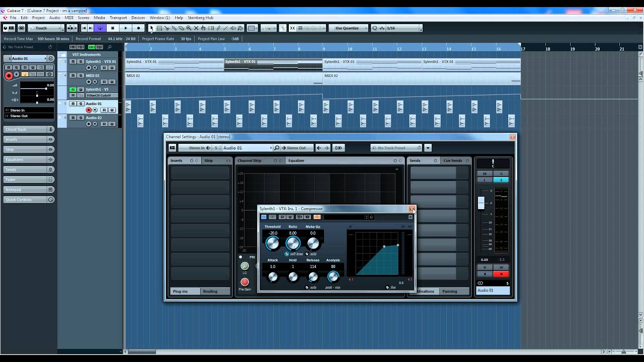The width and height of the screenshot is (644, 362).
Task: Click the Notepad Inspector section
Action: [x=29, y=190]
